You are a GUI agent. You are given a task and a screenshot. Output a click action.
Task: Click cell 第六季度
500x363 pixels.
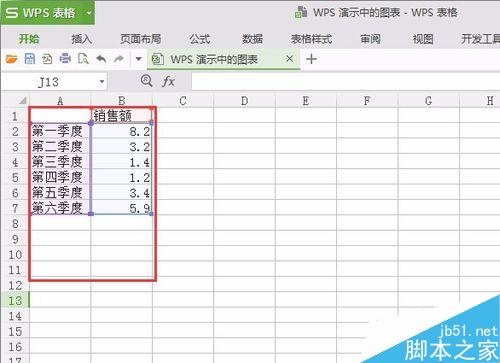coord(60,208)
